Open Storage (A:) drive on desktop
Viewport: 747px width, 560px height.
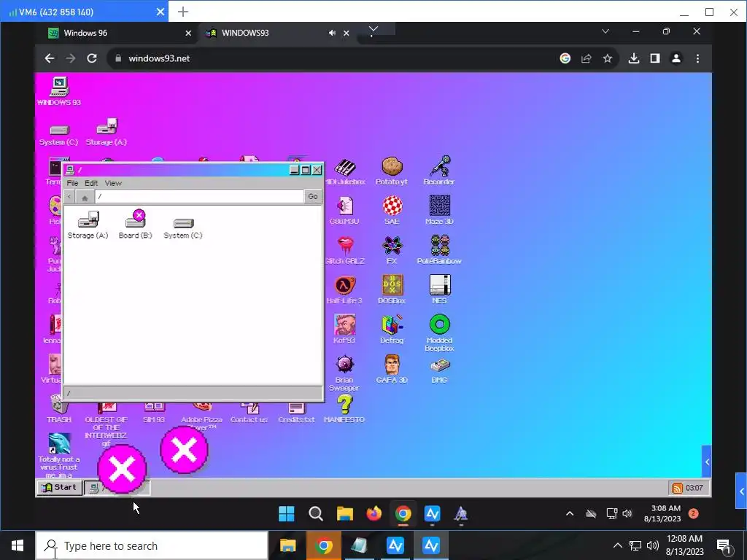[x=107, y=132]
